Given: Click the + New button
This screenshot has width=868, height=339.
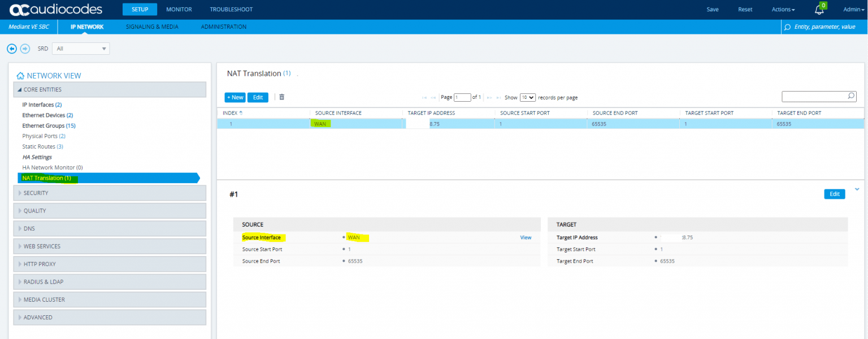Looking at the screenshot, I should coord(235,97).
